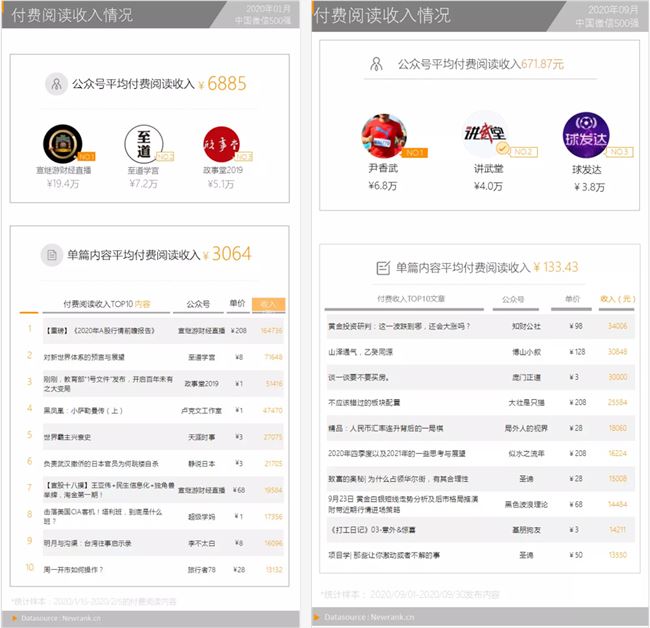Open the 尹香武 runner photo avatar
This screenshot has height=628, width=650.
click(x=384, y=136)
